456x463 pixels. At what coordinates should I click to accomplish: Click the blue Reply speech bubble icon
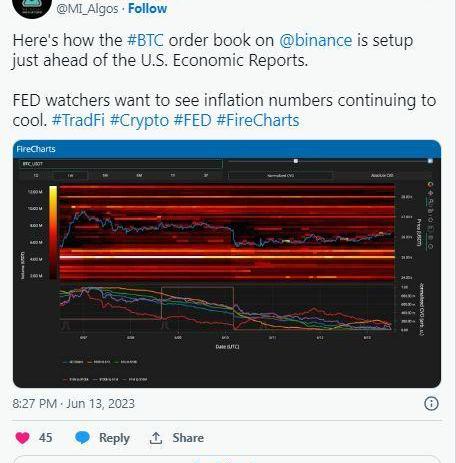tap(82, 438)
